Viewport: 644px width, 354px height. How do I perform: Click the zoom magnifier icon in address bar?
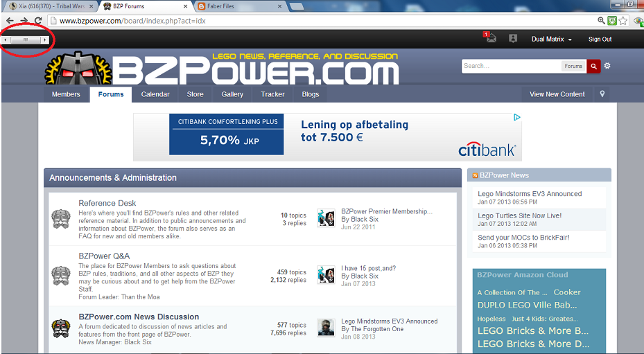point(601,21)
